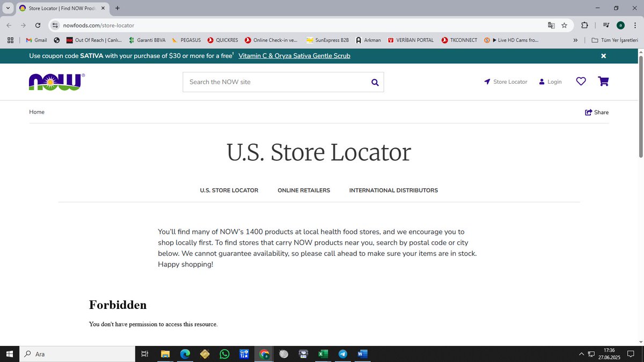Bookmark this page with star icon
644x362 pixels.
[x=565, y=25]
